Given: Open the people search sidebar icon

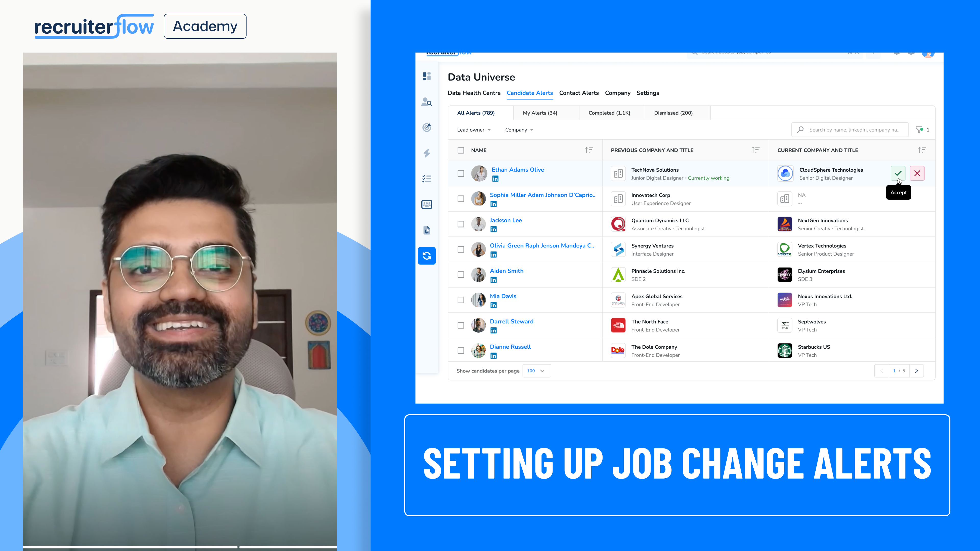Looking at the screenshot, I should tap(426, 102).
